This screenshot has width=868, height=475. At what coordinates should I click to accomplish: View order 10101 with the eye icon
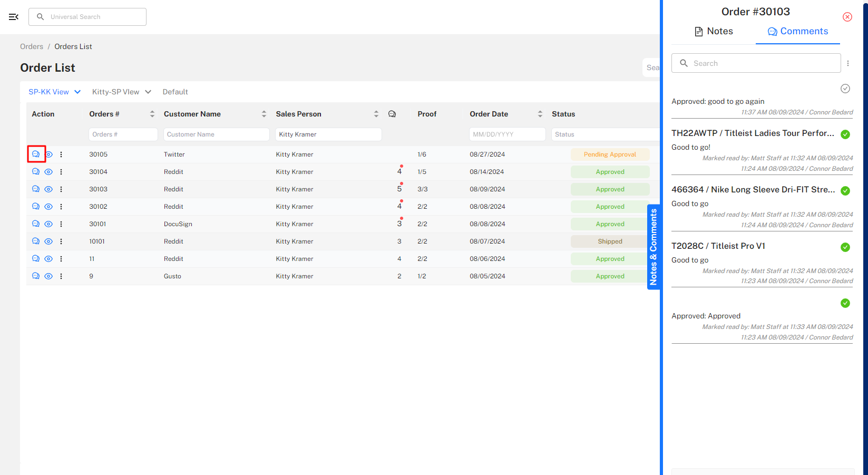click(48, 241)
